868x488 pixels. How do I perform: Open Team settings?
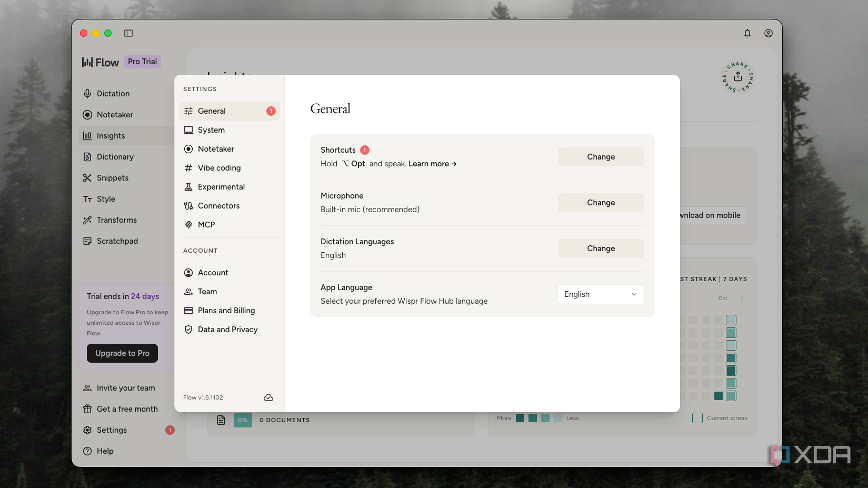(229, 292)
